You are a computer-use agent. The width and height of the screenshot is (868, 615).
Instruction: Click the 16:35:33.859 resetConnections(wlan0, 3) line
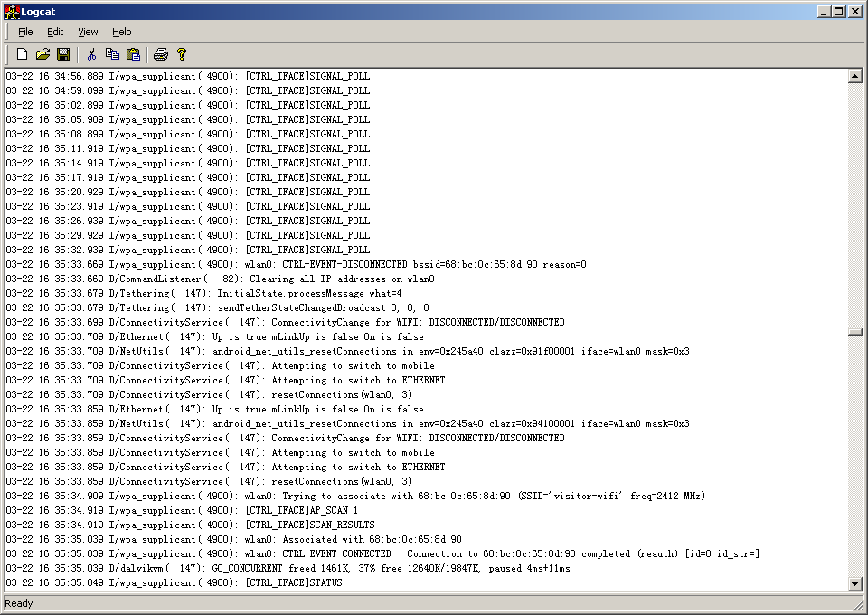coord(209,481)
